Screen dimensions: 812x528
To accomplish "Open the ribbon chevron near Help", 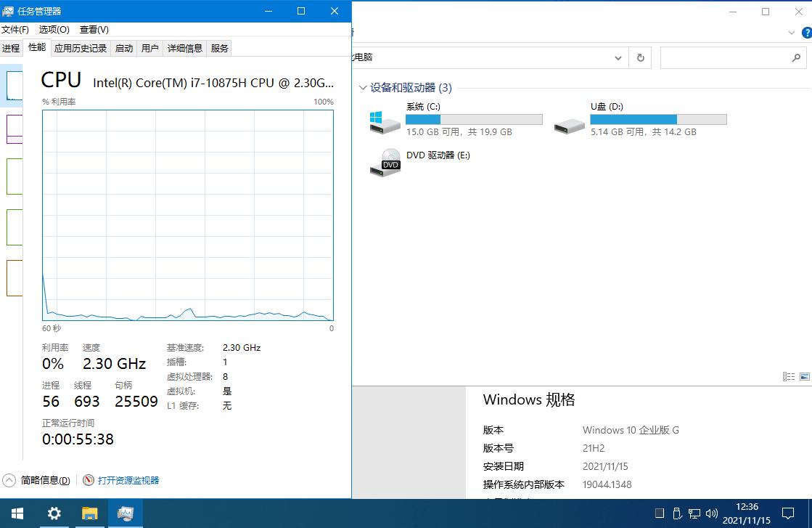I will click(792, 32).
